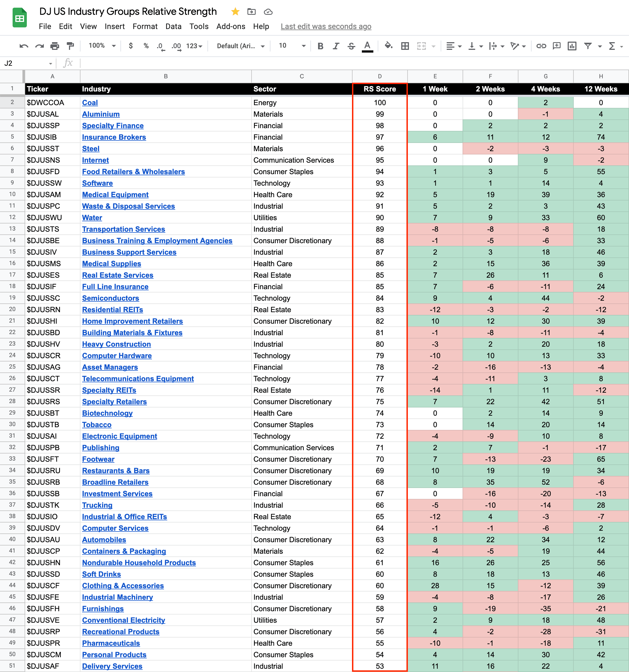
Task: Toggle strikethrough formatting
Action: [351, 46]
